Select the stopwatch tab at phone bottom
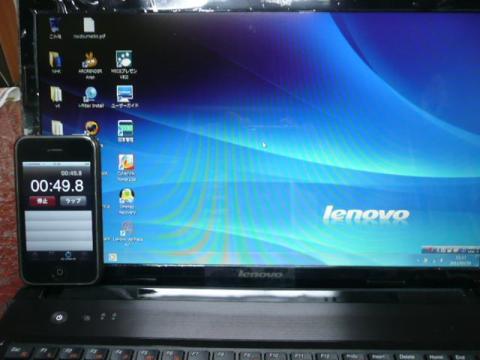 coord(68,256)
